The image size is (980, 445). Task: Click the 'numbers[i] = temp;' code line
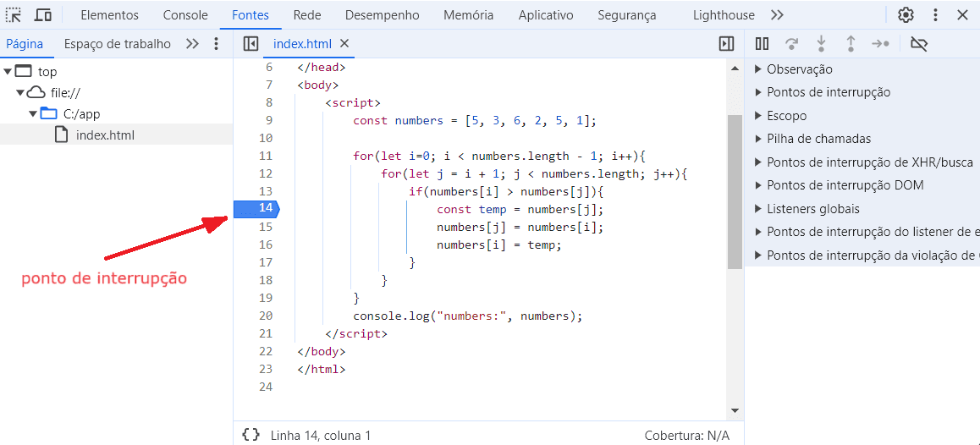(499, 244)
